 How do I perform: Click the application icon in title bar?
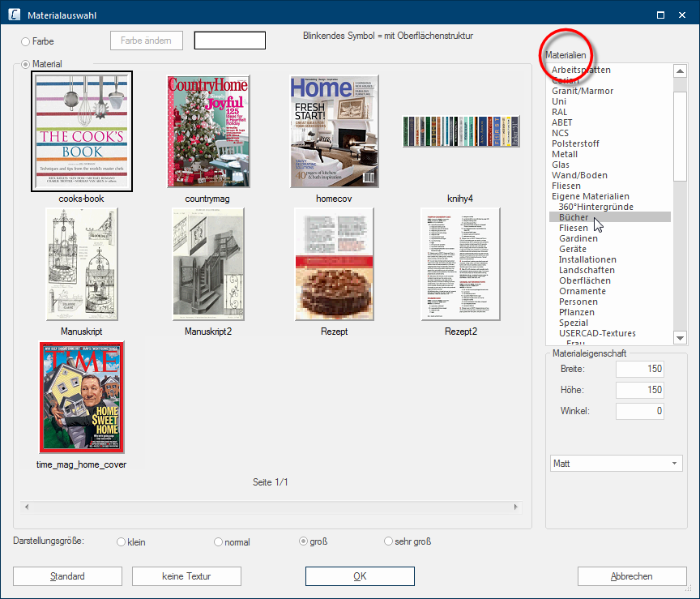click(13, 15)
